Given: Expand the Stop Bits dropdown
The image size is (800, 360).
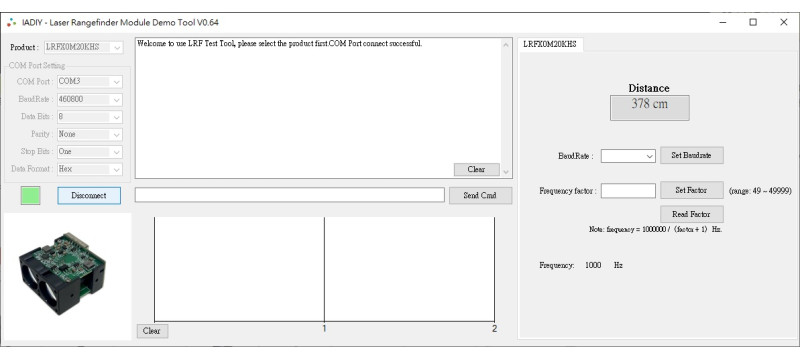Looking at the screenshot, I should tap(90, 151).
